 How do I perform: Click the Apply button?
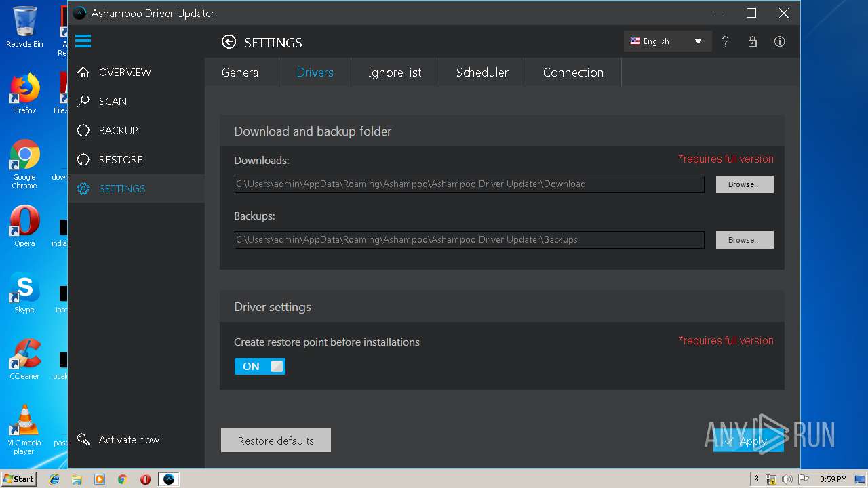pyautogui.click(x=749, y=441)
